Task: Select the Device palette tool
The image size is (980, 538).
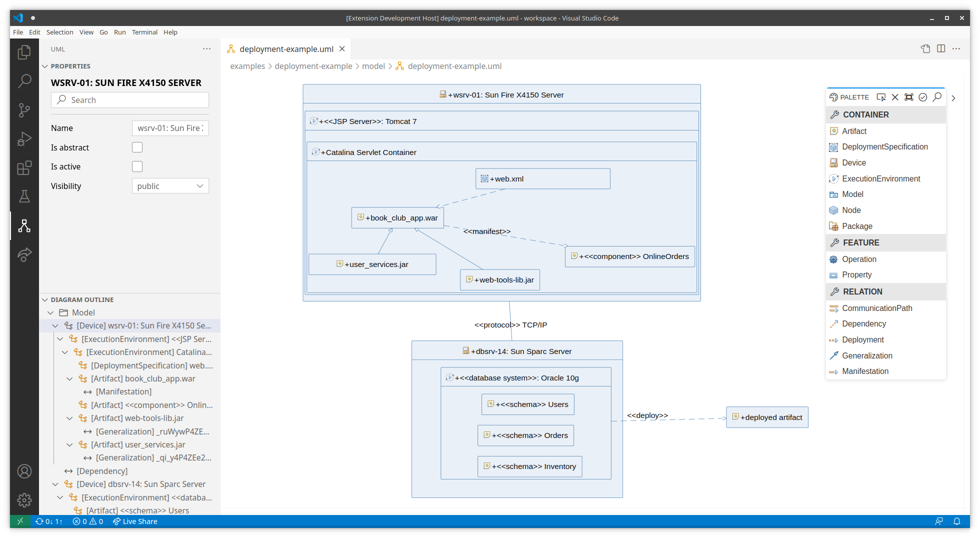Action: tap(885, 163)
